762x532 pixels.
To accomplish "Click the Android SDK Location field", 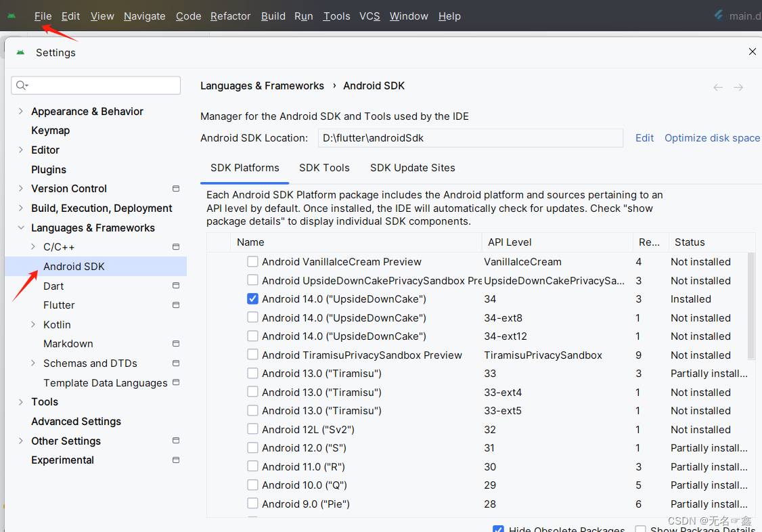I will [470, 138].
